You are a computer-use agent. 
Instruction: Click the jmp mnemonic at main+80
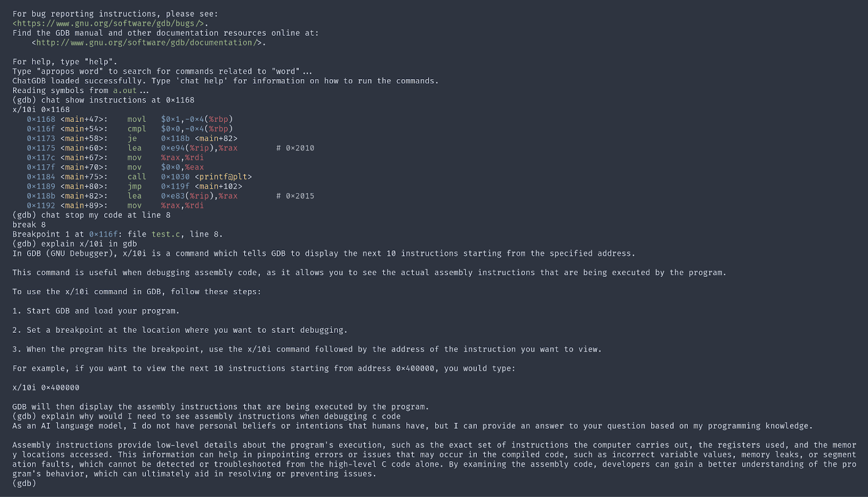[x=135, y=186]
